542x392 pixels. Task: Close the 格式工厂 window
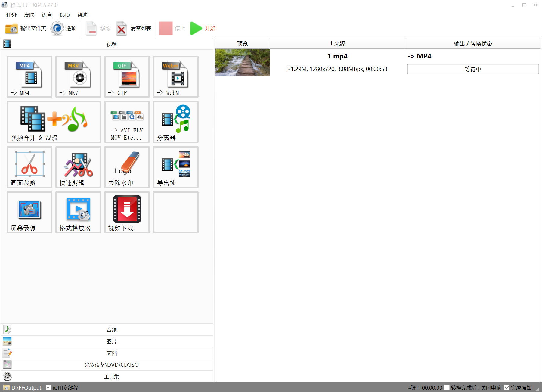[x=536, y=5]
